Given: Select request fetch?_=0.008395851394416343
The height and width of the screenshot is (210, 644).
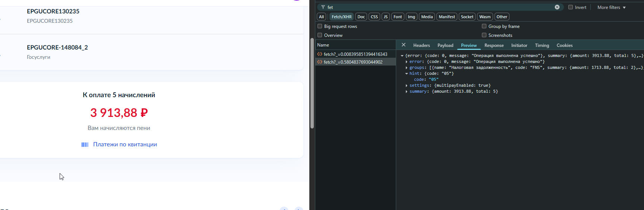Looking at the screenshot, I should [x=356, y=54].
